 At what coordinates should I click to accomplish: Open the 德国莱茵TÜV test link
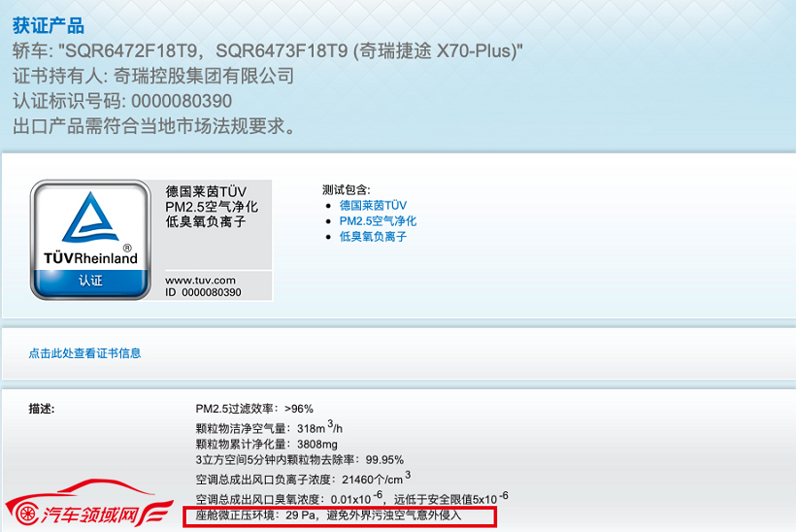pos(373,205)
